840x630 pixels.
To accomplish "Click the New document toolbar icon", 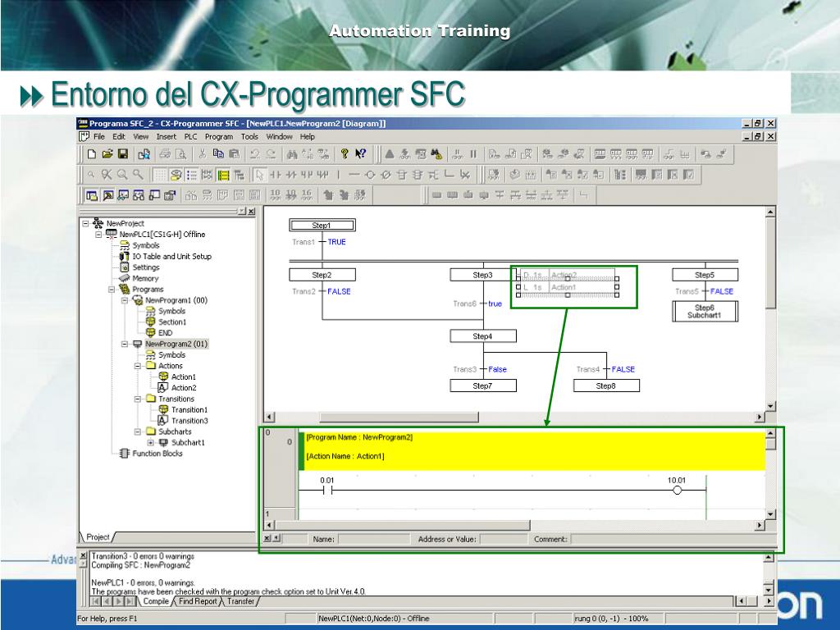I will tap(92, 155).
